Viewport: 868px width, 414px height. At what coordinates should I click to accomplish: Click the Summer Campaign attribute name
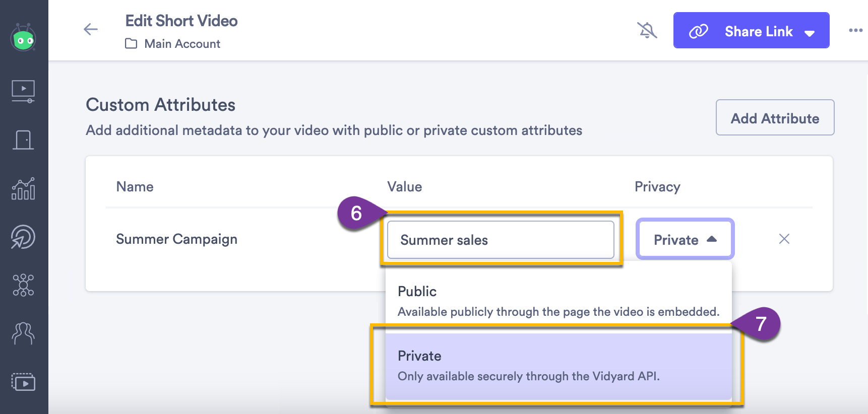176,239
